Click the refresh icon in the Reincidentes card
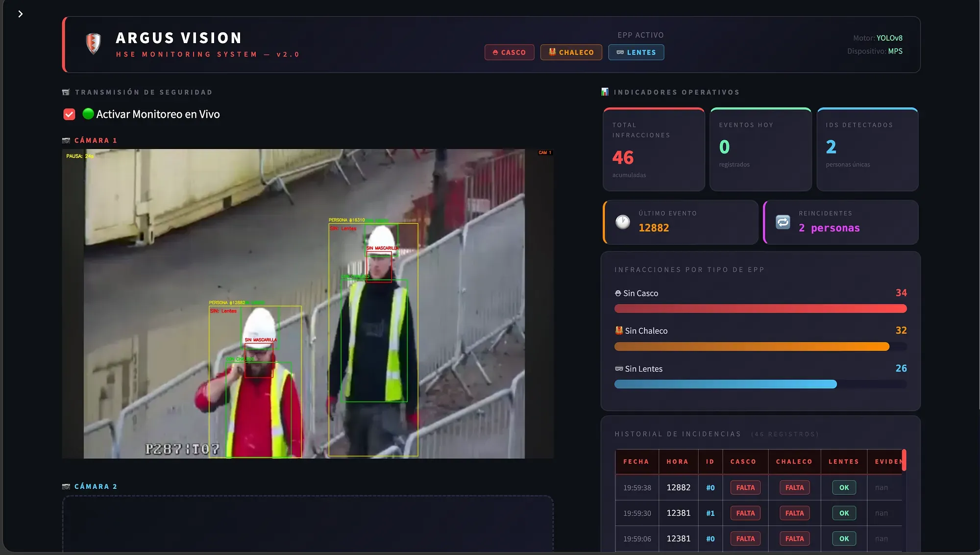 coord(783,222)
